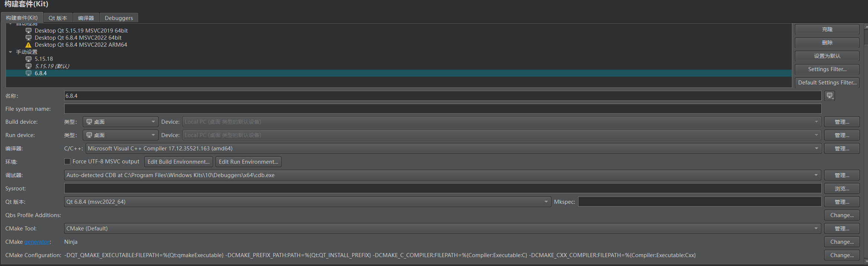The width and height of the screenshot is (868, 266).
Task: Click the Default Settings Filter button
Action: [x=827, y=83]
